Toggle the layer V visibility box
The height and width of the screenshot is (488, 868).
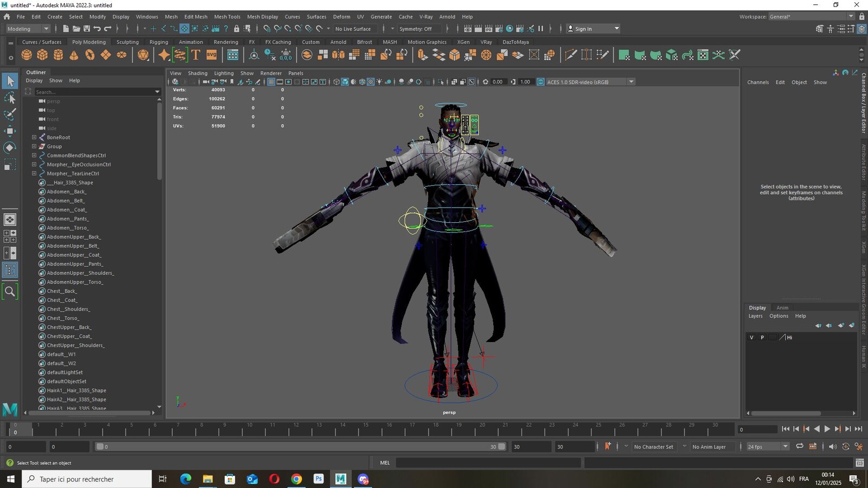coord(752,337)
